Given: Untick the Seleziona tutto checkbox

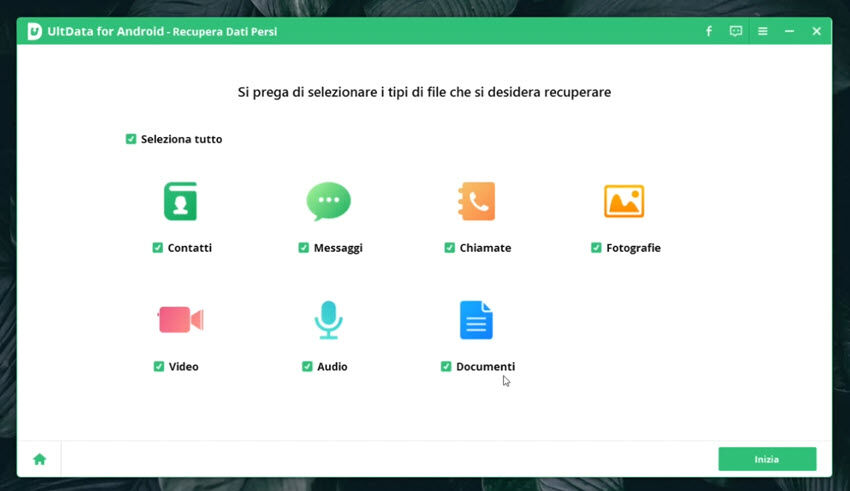Looking at the screenshot, I should coord(131,139).
